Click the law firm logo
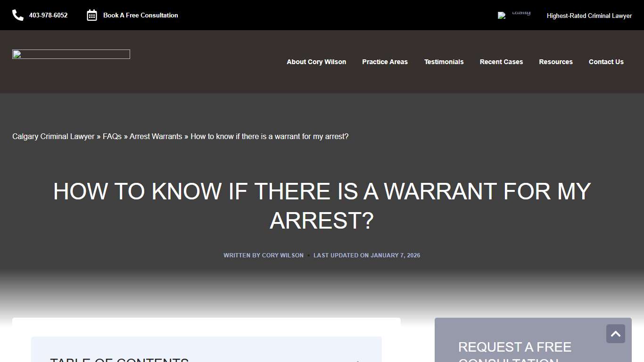This screenshot has height=362, width=644. click(x=71, y=54)
